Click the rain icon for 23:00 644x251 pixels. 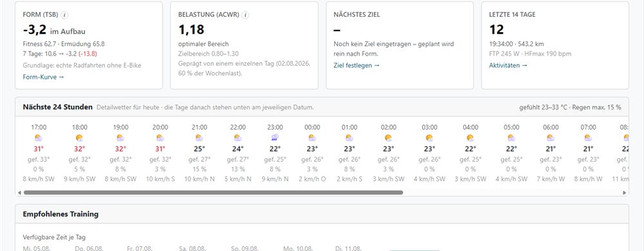click(x=275, y=138)
